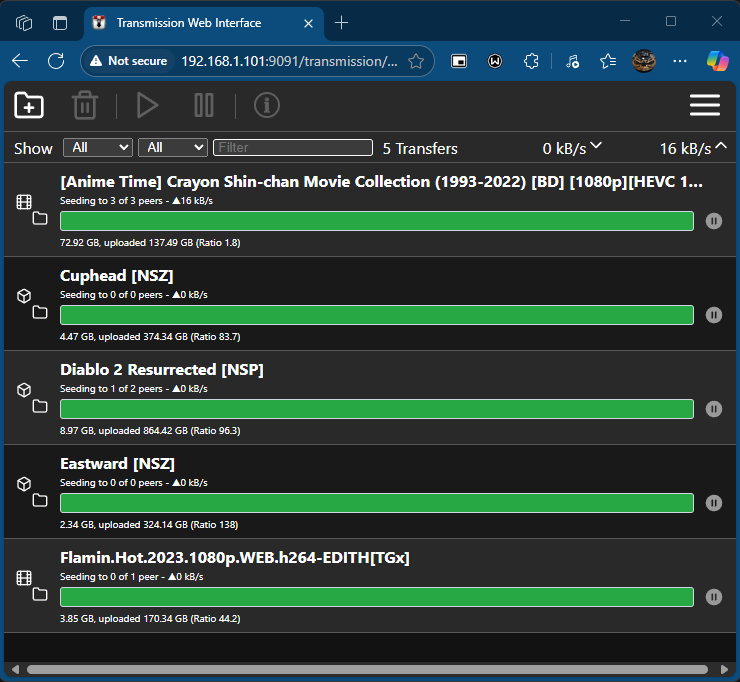The height and width of the screenshot is (682, 740).
Task: Open the first Show state filter dropdown
Action: point(98,148)
